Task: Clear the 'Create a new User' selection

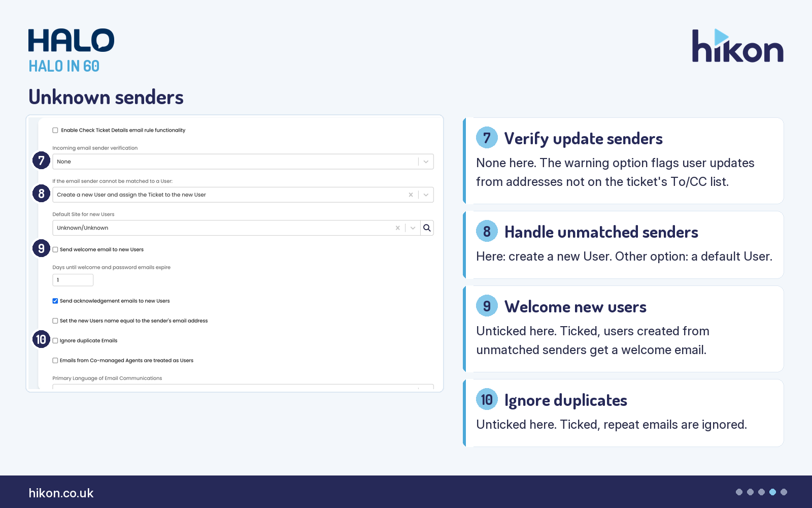Action: (411, 195)
